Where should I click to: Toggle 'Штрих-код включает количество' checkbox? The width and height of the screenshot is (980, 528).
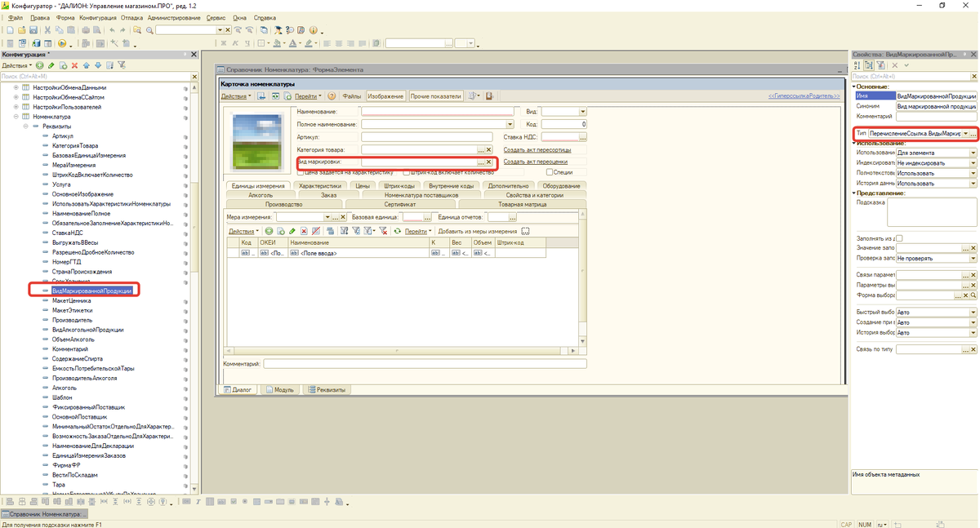click(408, 172)
